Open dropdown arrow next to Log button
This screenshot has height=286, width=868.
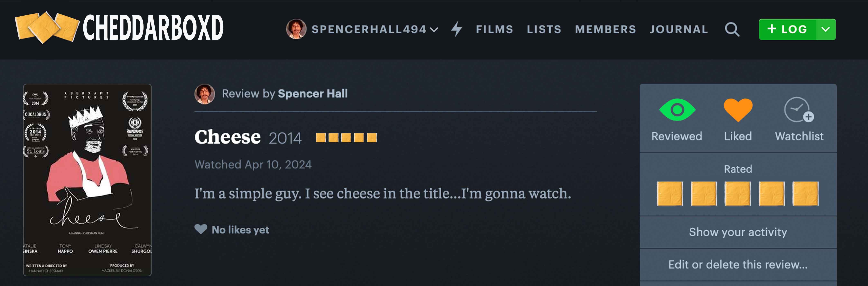tap(825, 30)
